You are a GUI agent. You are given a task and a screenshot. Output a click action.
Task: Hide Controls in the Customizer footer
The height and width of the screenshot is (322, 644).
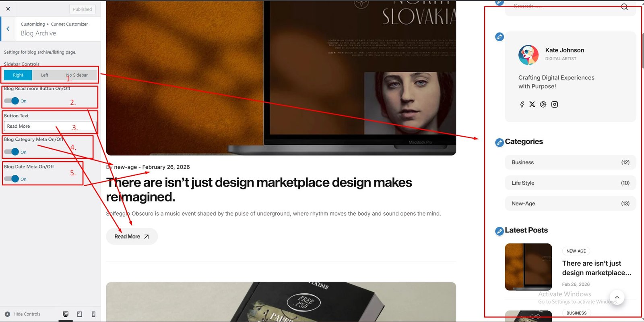point(23,314)
